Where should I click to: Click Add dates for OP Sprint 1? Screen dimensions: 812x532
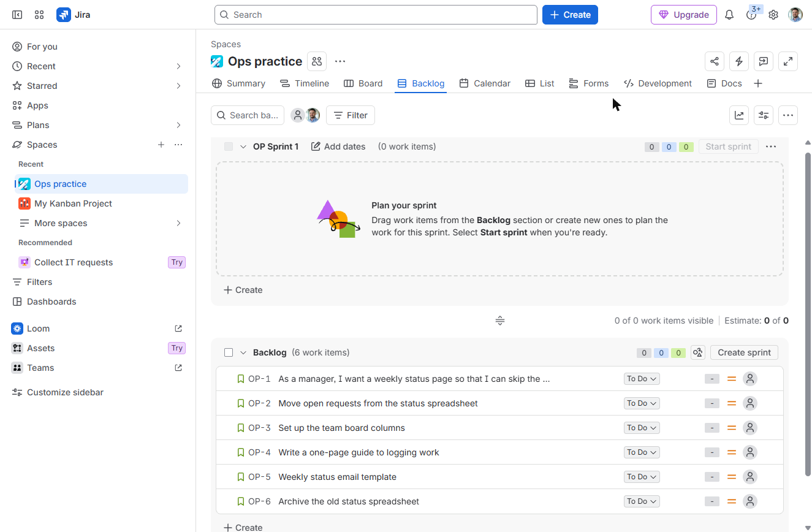338,146
